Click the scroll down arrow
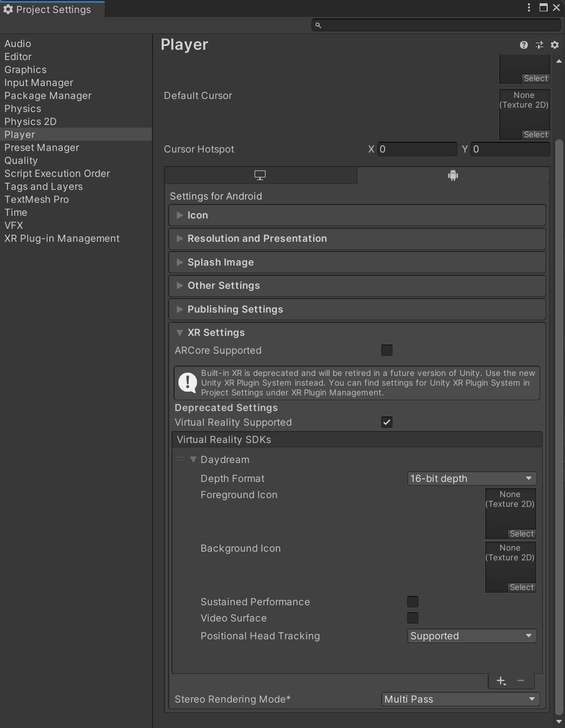The image size is (565, 728). pos(559,722)
